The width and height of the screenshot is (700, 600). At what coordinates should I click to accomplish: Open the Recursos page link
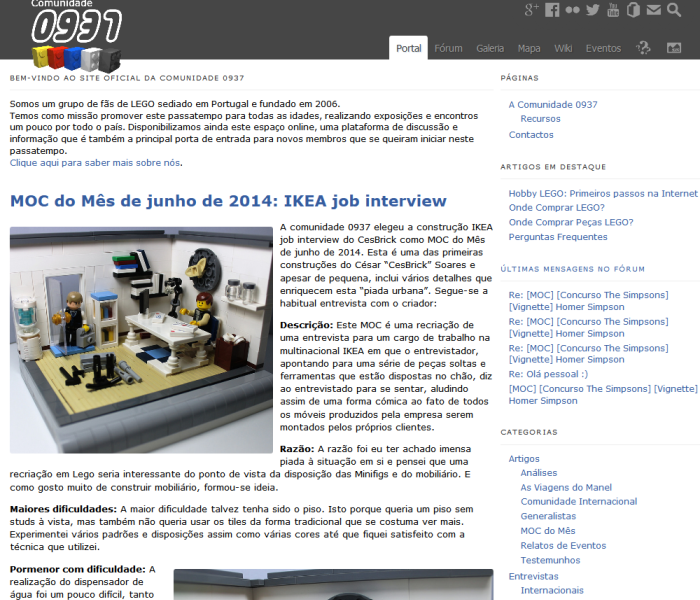pyautogui.click(x=540, y=119)
